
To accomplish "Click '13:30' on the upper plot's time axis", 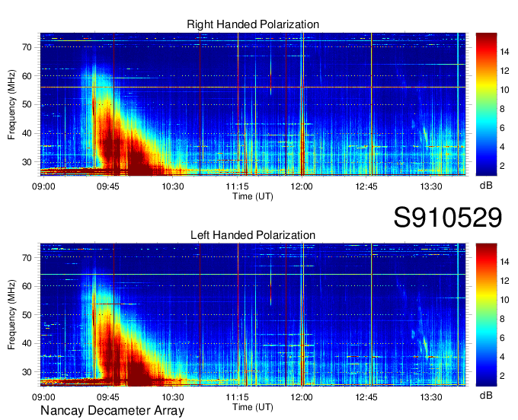I will (431, 186).
